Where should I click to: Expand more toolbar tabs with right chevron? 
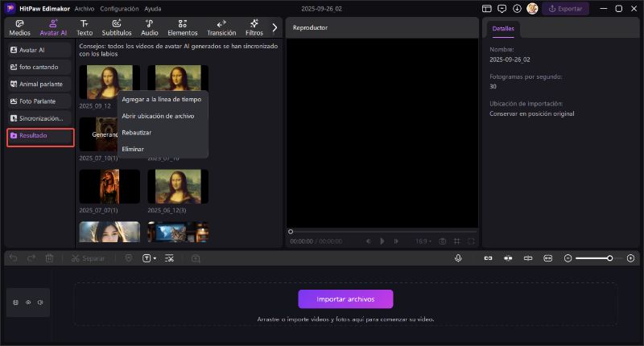pyautogui.click(x=275, y=28)
